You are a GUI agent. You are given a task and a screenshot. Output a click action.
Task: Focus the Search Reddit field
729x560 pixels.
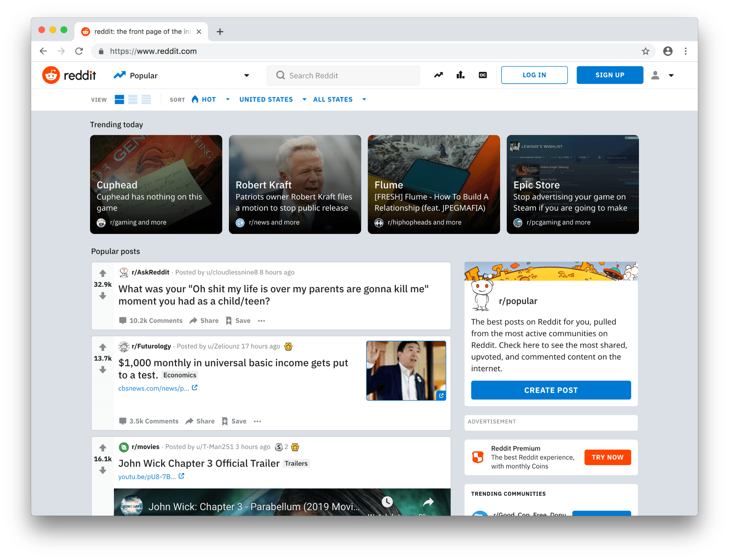point(343,75)
